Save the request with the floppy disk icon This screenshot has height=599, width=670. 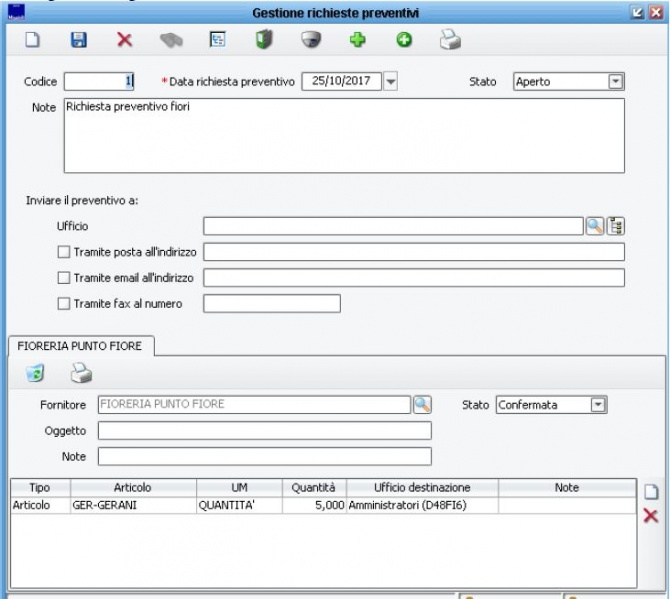click(78, 42)
